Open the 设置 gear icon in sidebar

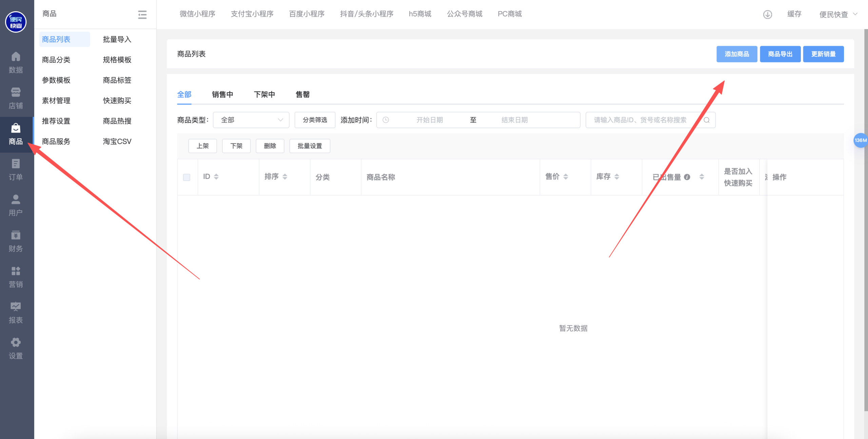(x=16, y=342)
